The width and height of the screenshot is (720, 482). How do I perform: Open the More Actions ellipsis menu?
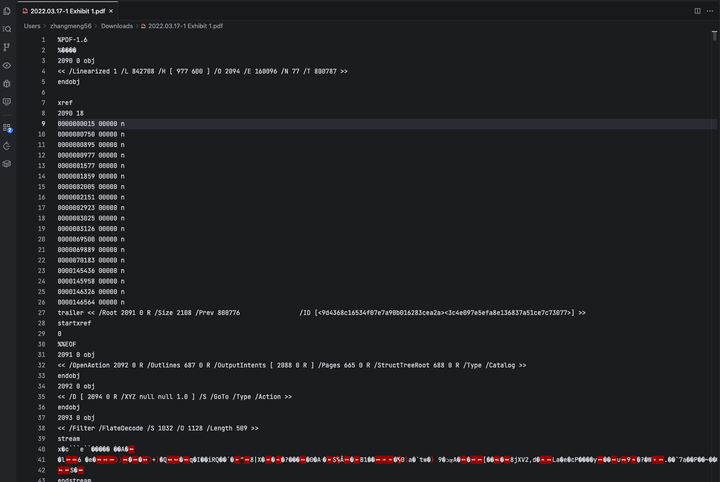[x=710, y=10]
